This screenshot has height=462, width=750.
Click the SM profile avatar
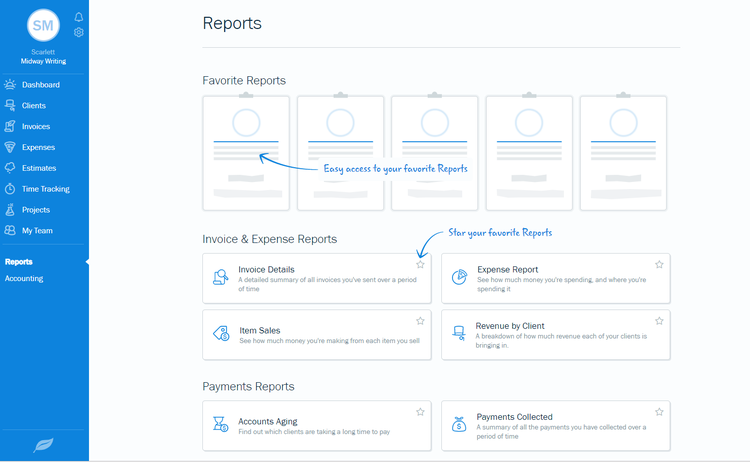44,26
